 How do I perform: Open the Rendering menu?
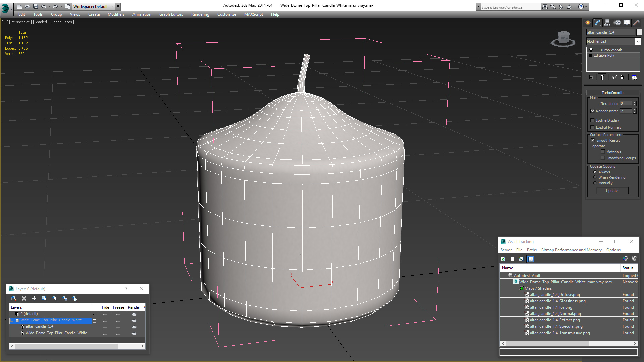pyautogui.click(x=200, y=14)
